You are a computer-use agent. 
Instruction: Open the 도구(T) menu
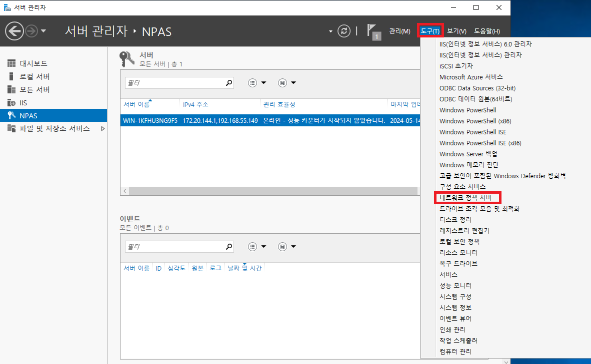[x=430, y=31]
